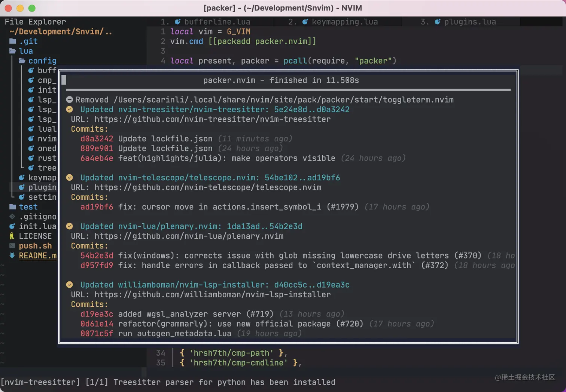Click the removed status icon for toggleterm.nvim
This screenshot has height=392, width=566.
[x=70, y=99]
